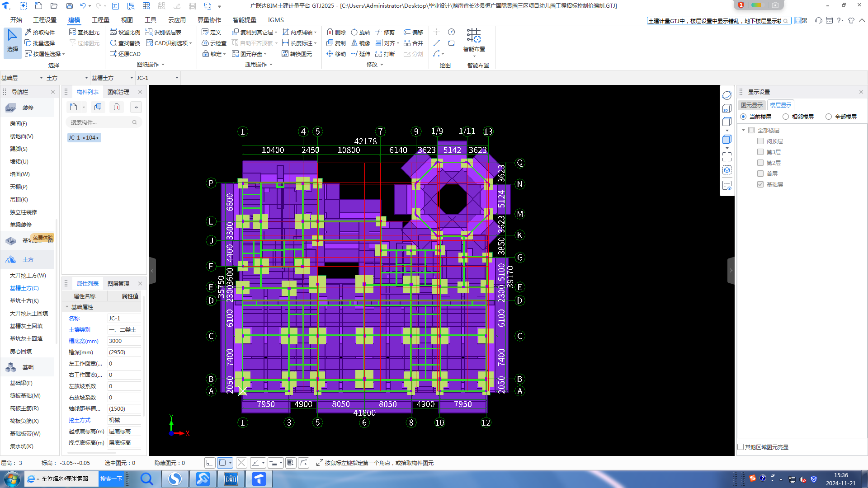Uncheck the 基础层 checkbox
868x488 pixels.
pos(760,184)
